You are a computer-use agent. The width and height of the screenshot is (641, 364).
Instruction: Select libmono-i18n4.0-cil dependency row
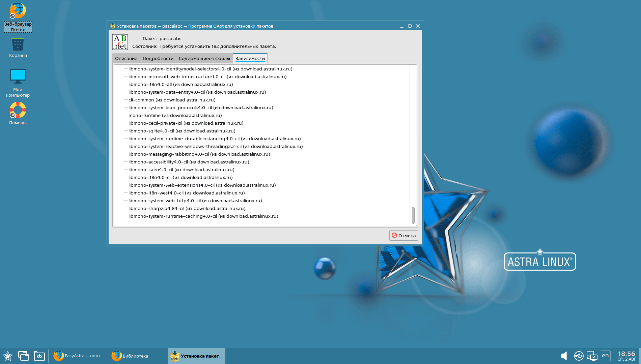click(x=180, y=177)
